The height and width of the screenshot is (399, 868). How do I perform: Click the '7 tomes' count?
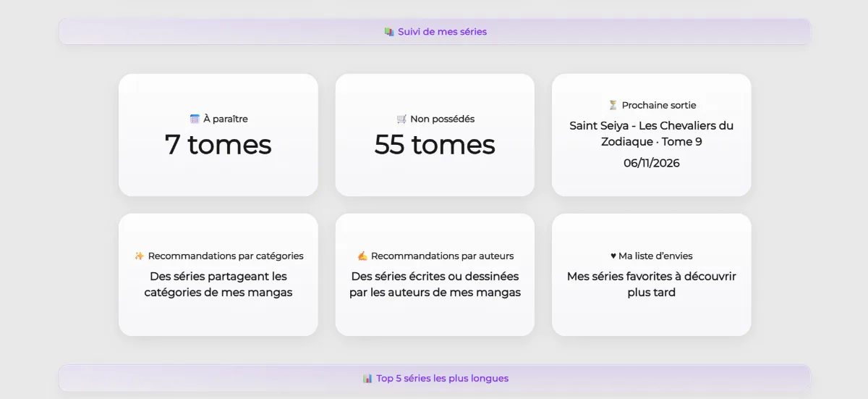pos(218,144)
